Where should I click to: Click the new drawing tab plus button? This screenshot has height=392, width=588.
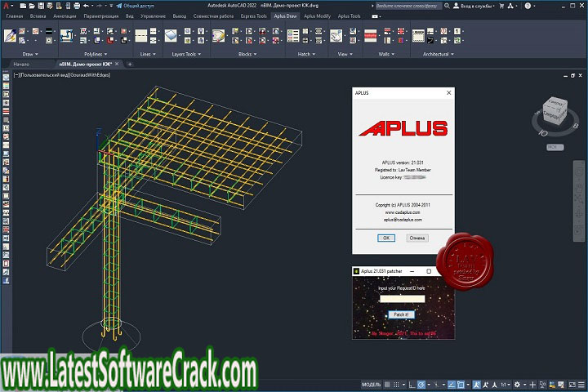[130, 65]
